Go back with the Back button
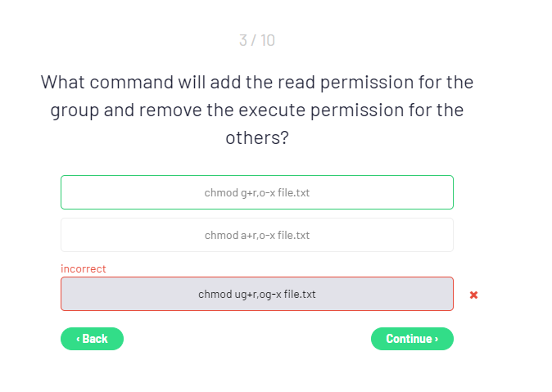 [92, 339]
